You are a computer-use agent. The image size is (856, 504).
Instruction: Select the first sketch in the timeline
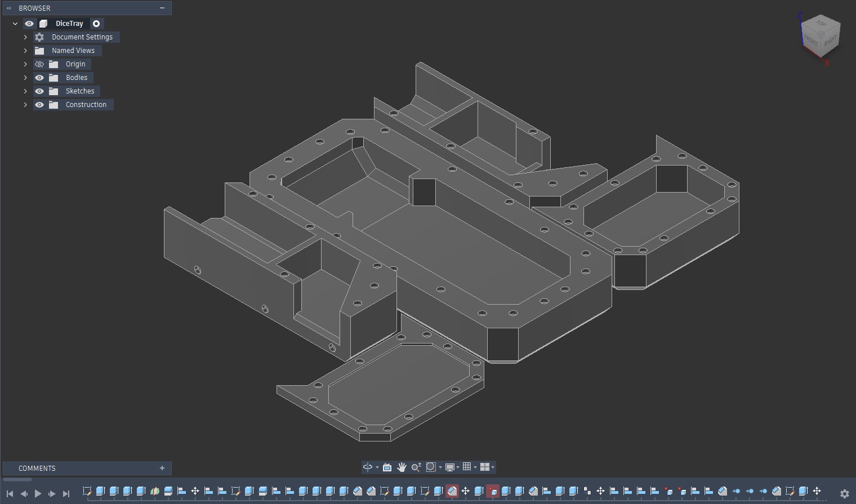click(x=87, y=491)
